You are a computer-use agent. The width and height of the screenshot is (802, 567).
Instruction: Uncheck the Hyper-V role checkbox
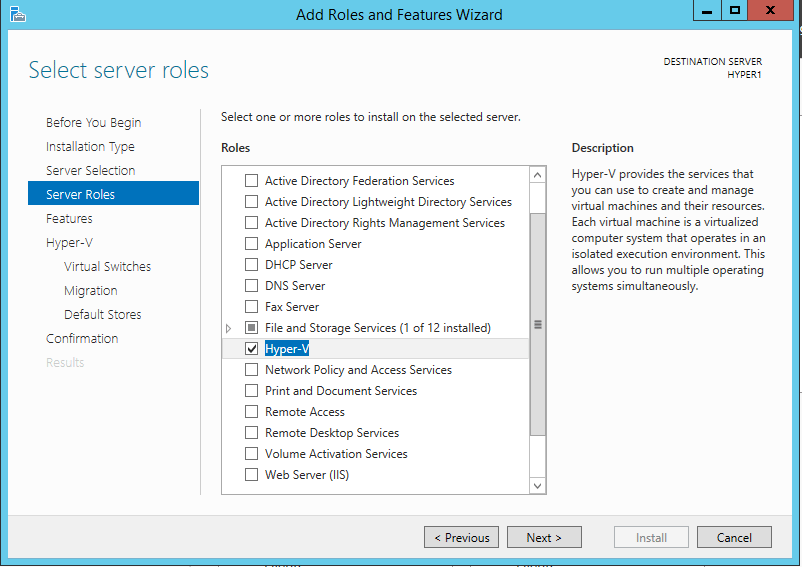[x=251, y=349]
